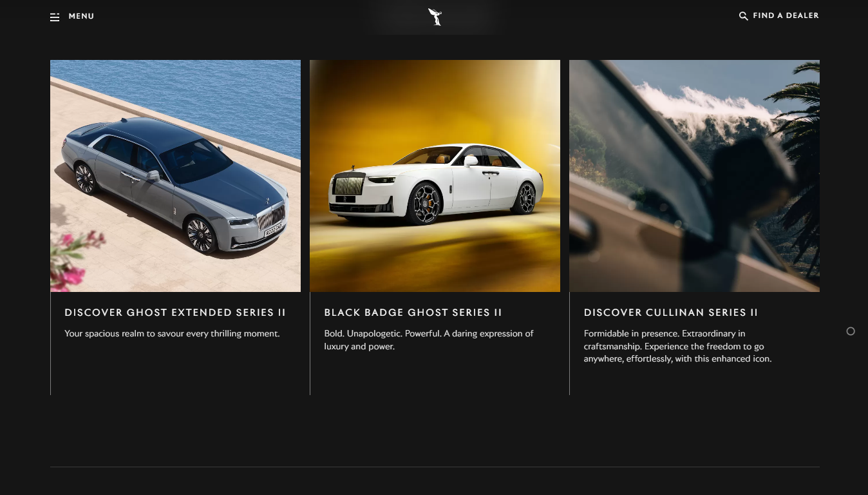Click 'Your spacious realm' description text
The width and height of the screenshot is (868, 495).
point(172,334)
